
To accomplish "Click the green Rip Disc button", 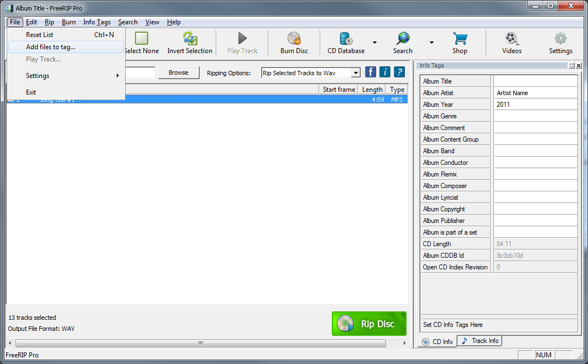I will point(369,324).
